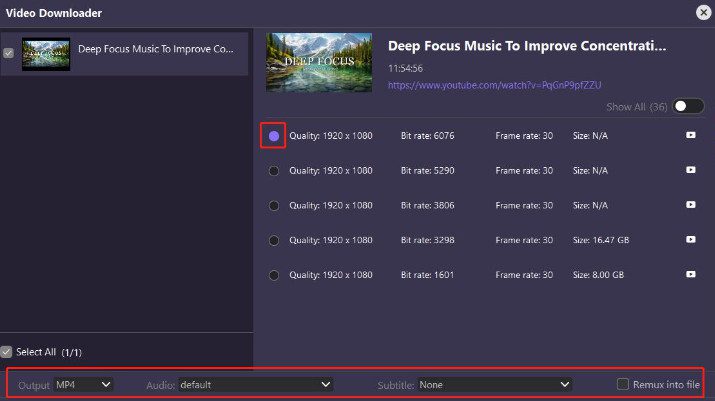This screenshot has height=401, width=715.
Task: Expand the Audio default dropdown
Action: [x=254, y=384]
